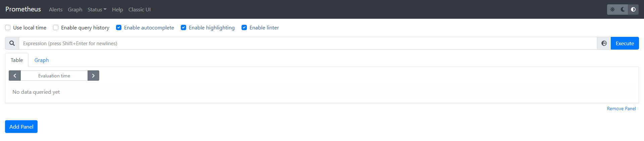Enable query history checkbox
Image resolution: width=644 pixels, height=141 pixels.
tap(56, 28)
